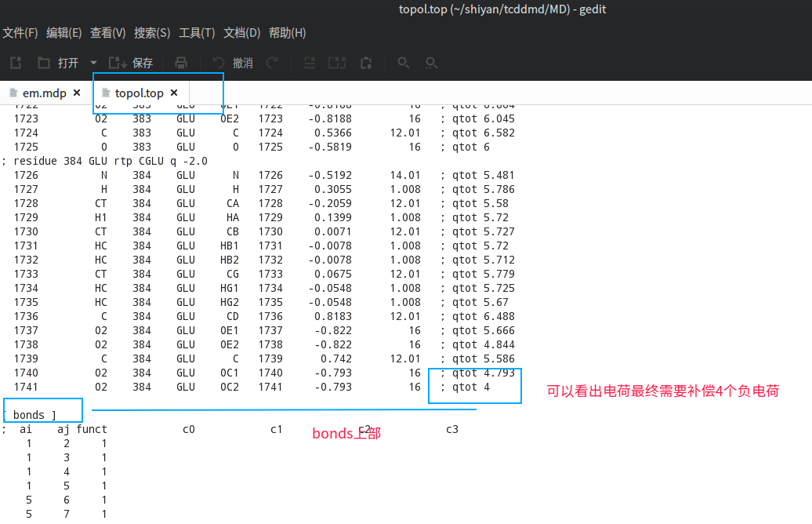Click the 保存 (Save) button
The height and width of the screenshot is (524, 812).
click(x=131, y=63)
